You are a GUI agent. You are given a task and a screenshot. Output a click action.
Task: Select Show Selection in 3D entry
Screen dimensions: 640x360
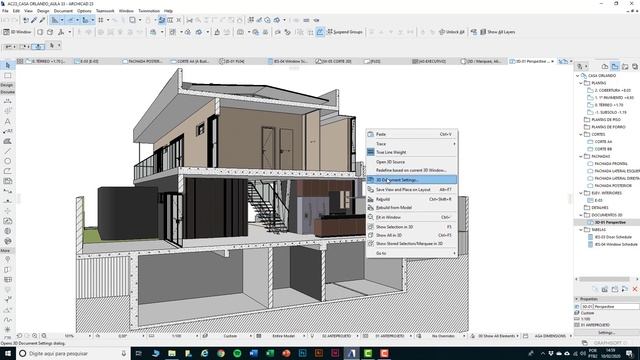point(411,227)
